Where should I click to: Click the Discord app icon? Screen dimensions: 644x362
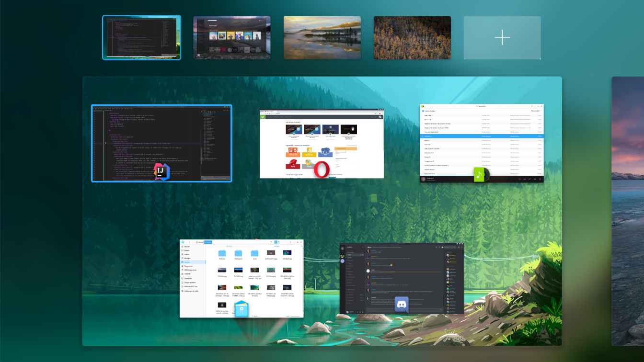click(402, 305)
